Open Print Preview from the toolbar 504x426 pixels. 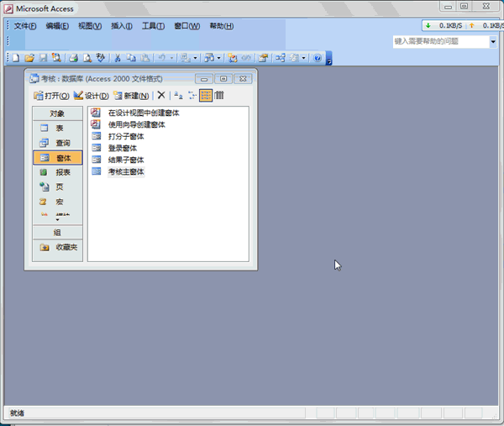pos(87,58)
